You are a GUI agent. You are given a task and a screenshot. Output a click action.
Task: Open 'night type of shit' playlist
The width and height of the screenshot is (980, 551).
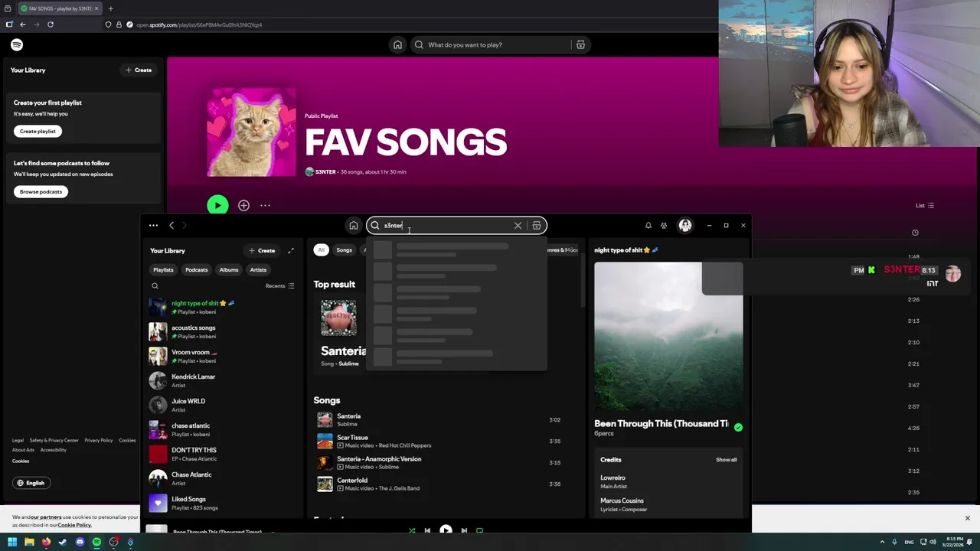(x=224, y=307)
